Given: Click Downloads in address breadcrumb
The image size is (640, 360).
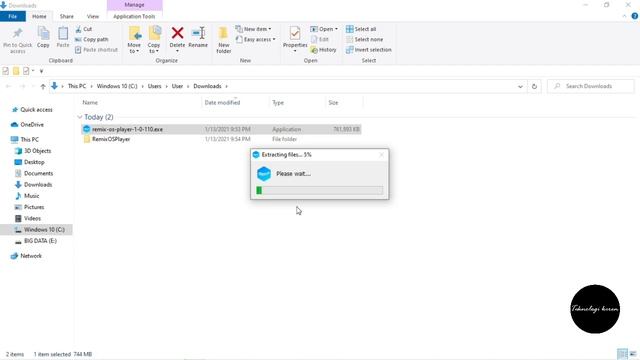Looking at the screenshot, I should [207, 86].
